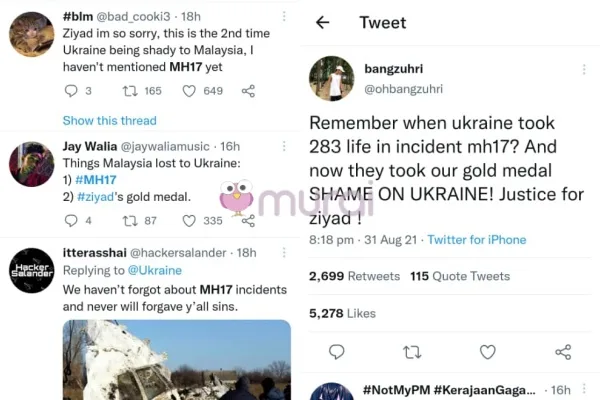Reply to Jay Walia's tweet
This screenshot has width=600, height=400.
click(x=71, y=220)
